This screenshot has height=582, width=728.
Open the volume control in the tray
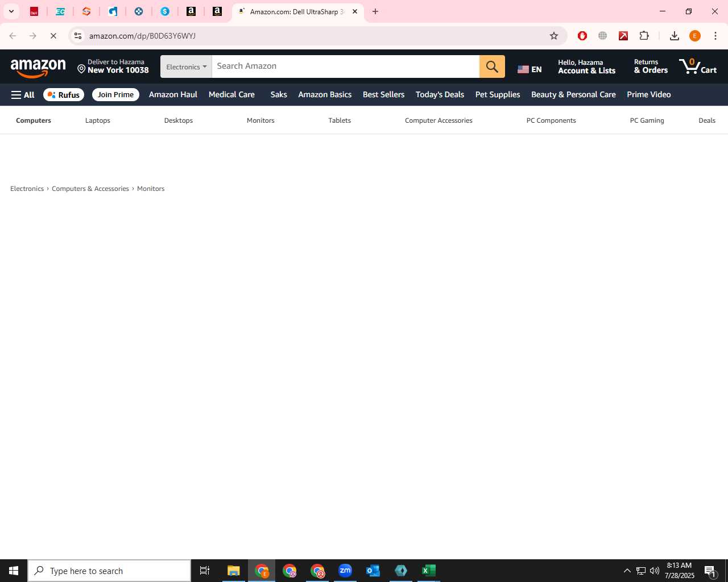click(655, 571)
